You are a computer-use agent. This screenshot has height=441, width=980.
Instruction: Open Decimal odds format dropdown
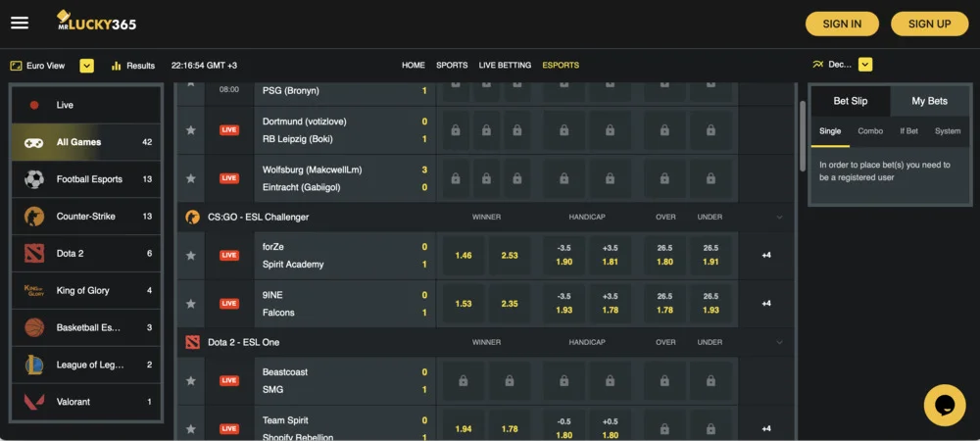(x=865, y=65)
